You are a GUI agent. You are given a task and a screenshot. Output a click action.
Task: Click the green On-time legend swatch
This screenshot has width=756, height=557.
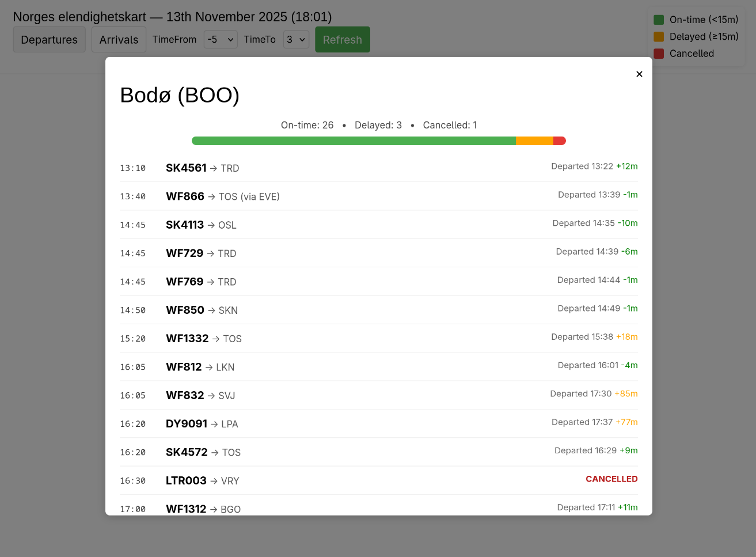[x=659, y=20]
